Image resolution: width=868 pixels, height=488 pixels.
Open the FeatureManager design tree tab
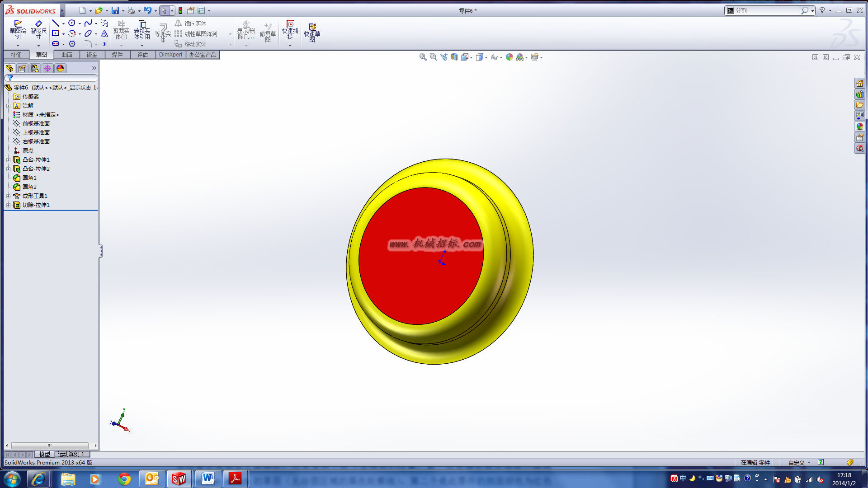pos(9,68)
